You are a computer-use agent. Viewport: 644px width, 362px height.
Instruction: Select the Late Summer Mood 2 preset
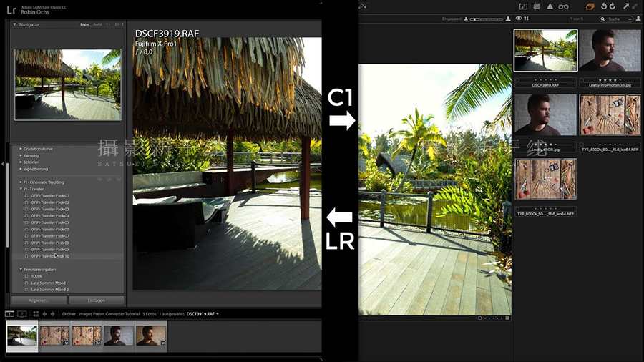(x=49, y=289)
